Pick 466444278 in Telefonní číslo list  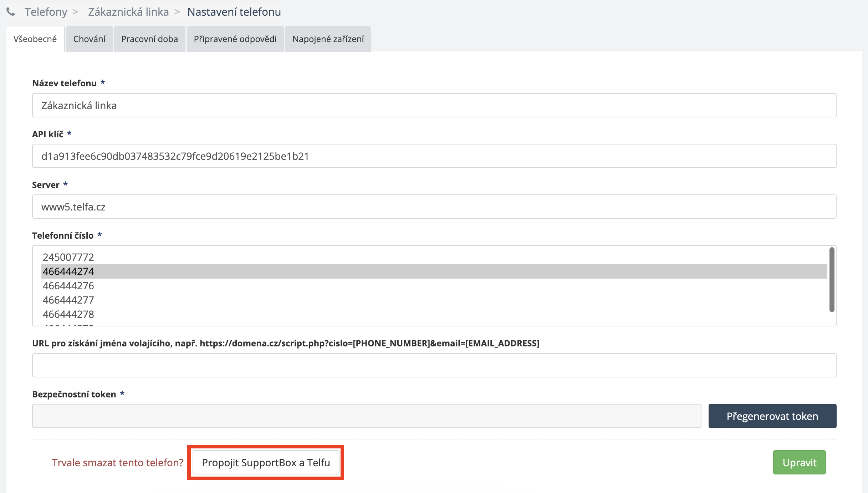point(68,314)
